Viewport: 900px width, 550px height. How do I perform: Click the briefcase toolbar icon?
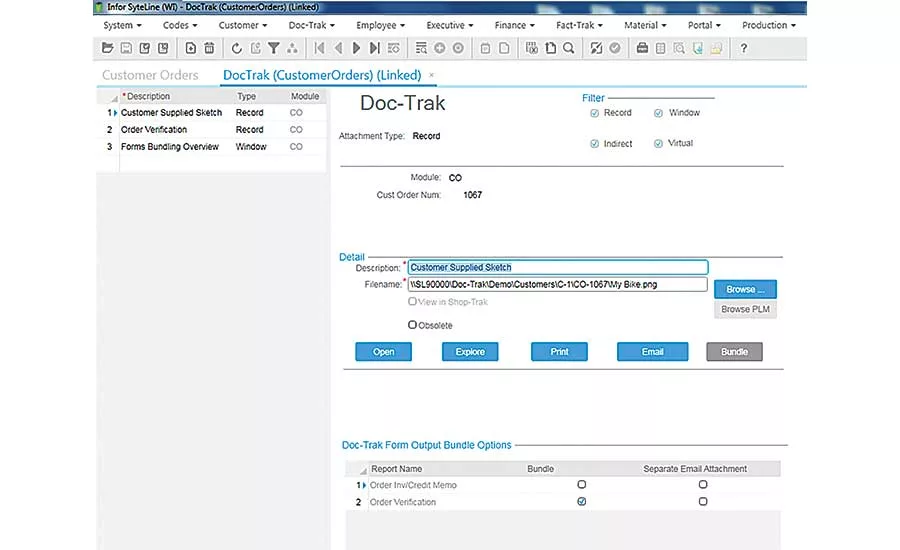pos(642,48)
